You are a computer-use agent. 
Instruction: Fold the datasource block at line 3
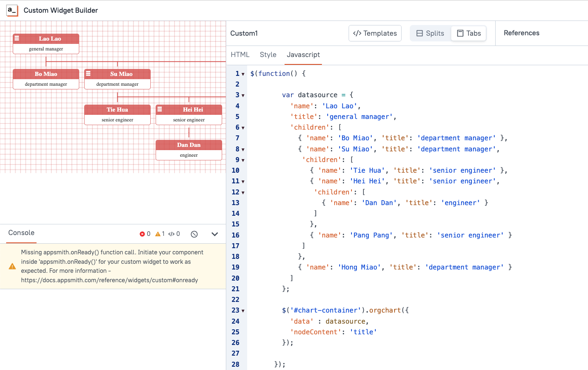243,96
